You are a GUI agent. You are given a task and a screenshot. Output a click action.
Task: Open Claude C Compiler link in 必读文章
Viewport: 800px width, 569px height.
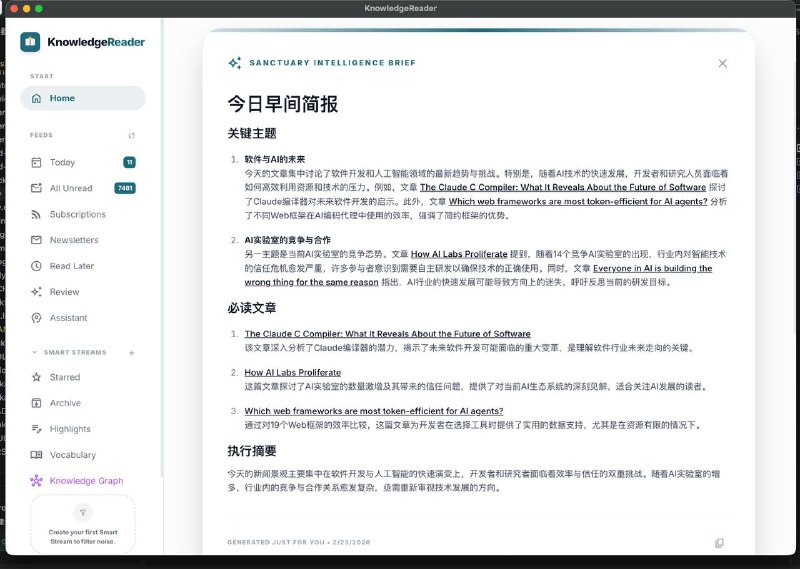click(x=387, y=334)
